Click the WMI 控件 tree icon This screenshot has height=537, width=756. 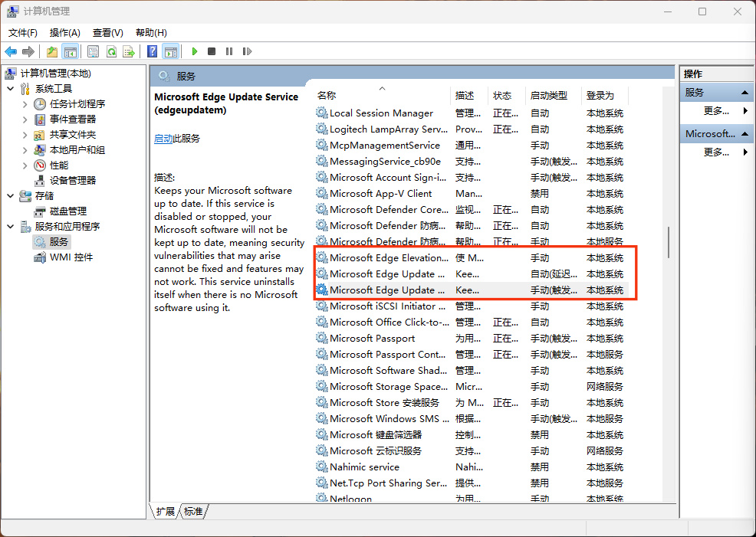click(x=40, y=257)
